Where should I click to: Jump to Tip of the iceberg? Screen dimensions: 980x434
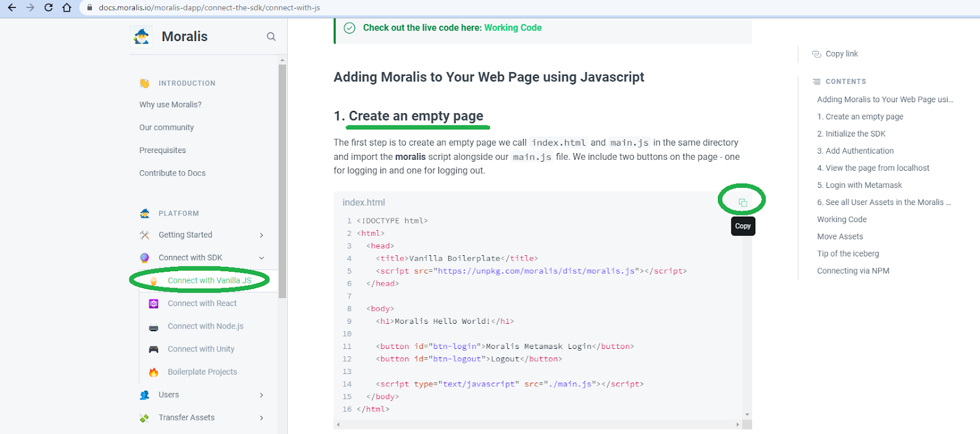[x=848, y=253]
